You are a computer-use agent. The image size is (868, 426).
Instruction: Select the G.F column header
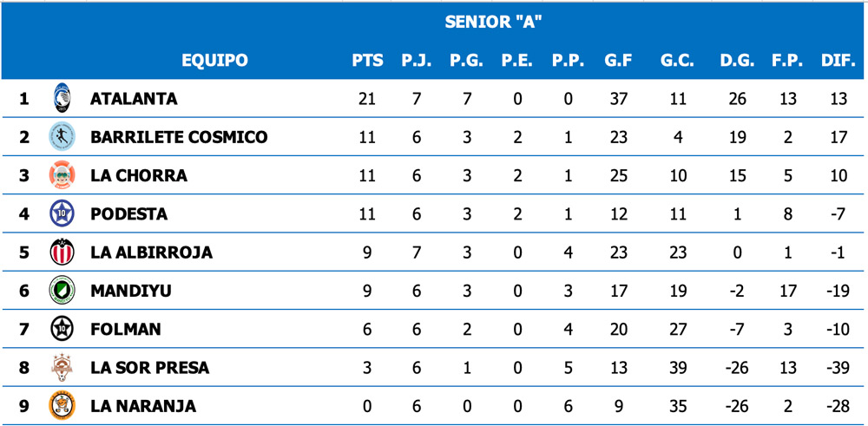[x=618, y=61]
